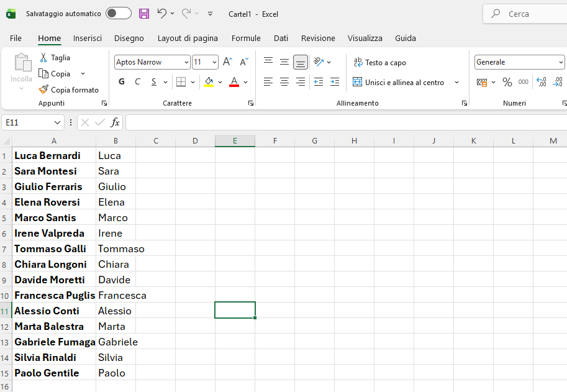Expand the Generale number format dropdown
Screen dimensions: 567x392
tap(561, 62)
